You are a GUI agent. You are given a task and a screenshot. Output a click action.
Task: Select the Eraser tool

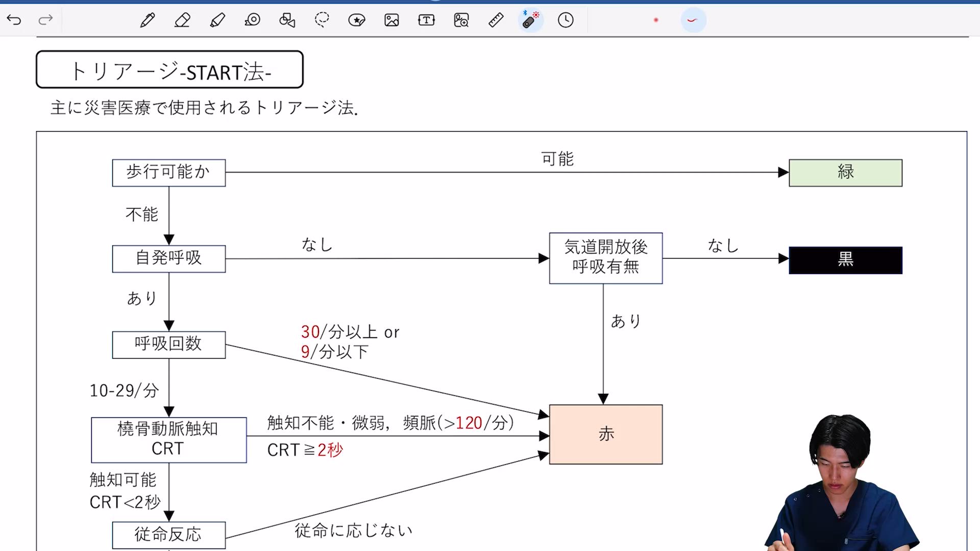pos(182,20)
